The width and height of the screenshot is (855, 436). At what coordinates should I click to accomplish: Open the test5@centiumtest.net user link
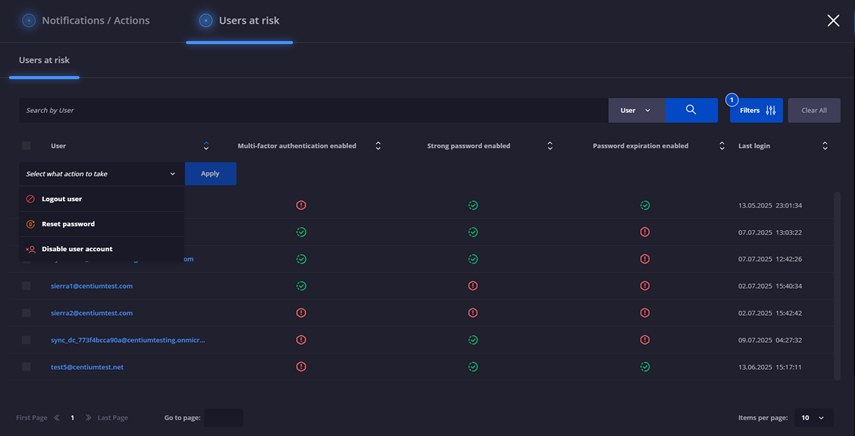pos(87,367)
